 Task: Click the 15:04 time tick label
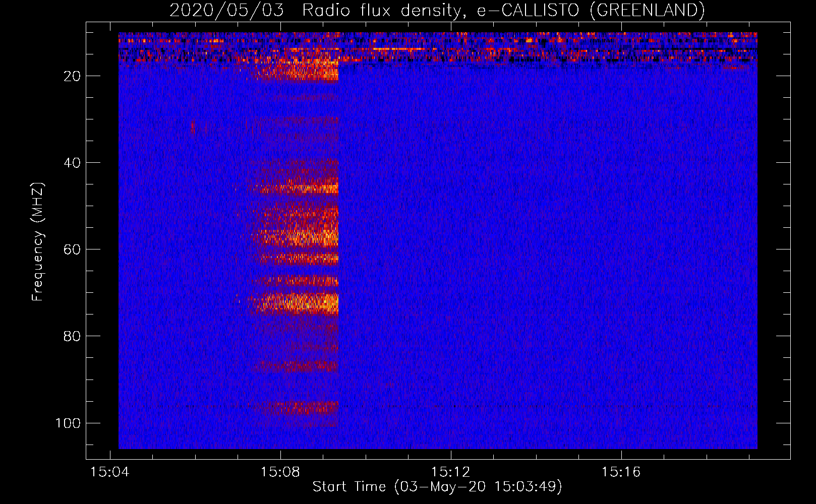pos(110,472)
